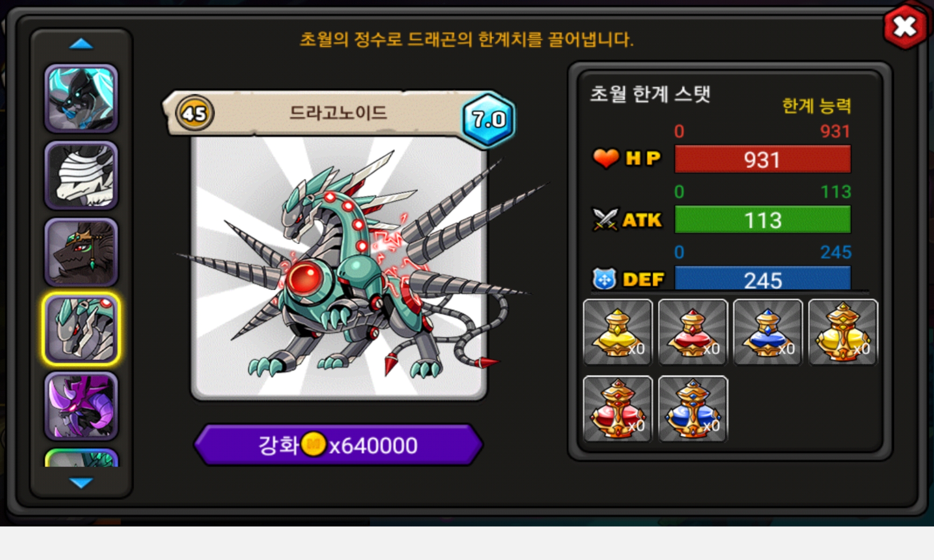Click the level 45 gold badge

(x=195, y=113)
